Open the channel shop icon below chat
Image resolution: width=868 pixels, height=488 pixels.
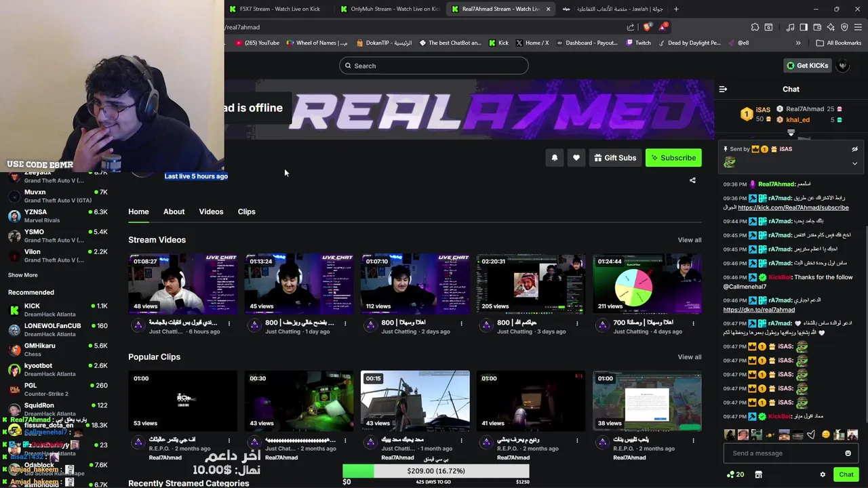coord(758,474)
